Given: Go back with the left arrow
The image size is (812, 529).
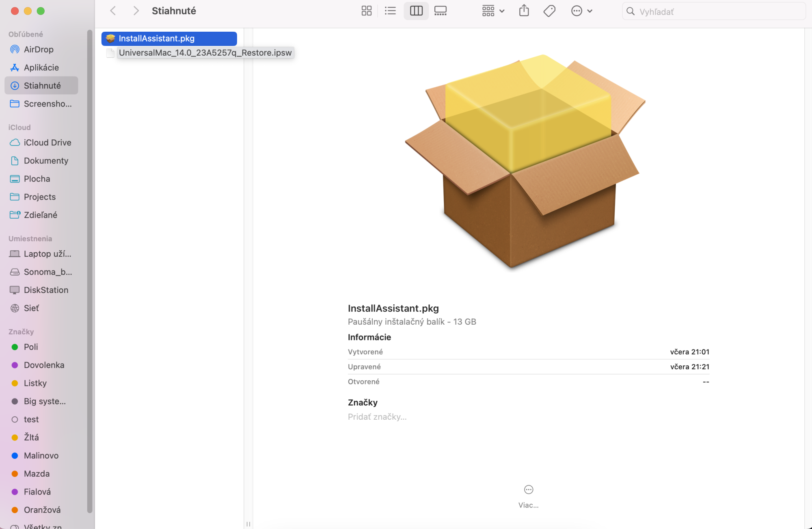Looking at the screenshot, I should tap(113, 11).
